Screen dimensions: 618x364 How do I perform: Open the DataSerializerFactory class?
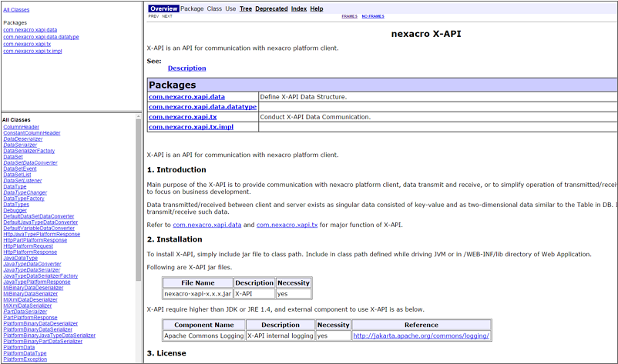[29, 151]
